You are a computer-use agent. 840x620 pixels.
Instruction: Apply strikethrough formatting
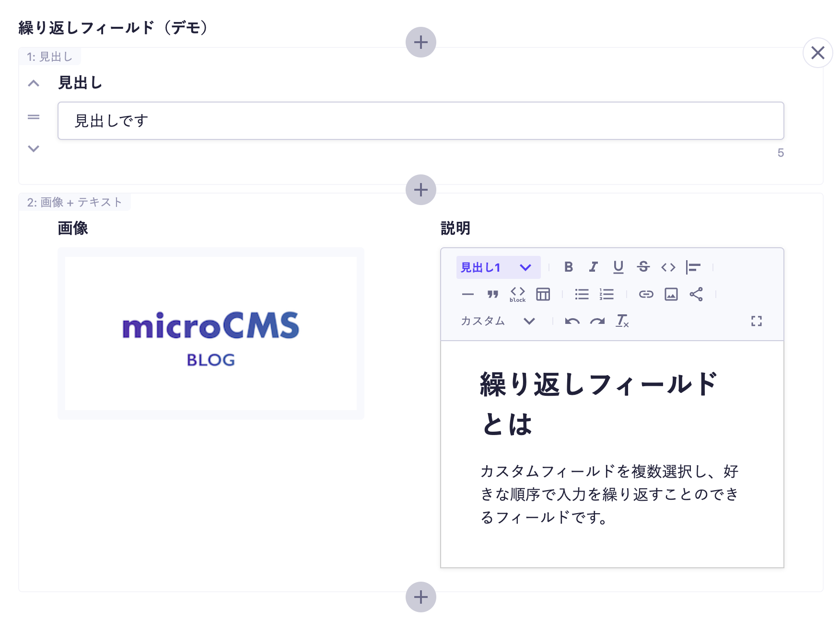(x=643, y=267)
